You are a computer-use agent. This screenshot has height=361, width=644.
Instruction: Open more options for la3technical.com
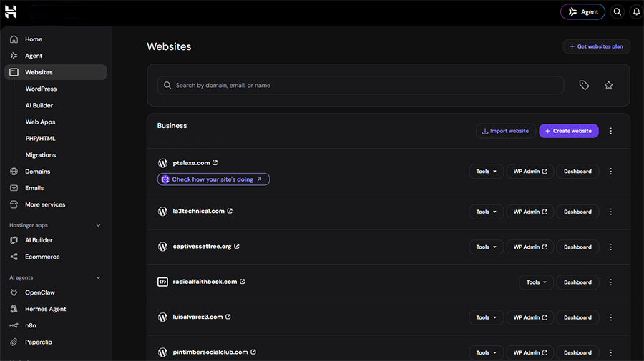coord(611,212)
